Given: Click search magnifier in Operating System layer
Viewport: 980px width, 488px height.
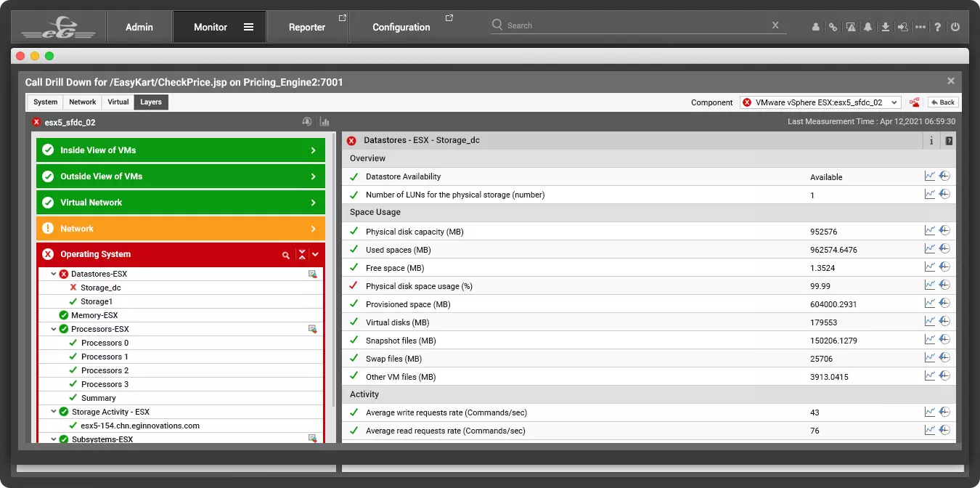Looking at the screenshot, I should pos(286,255).
